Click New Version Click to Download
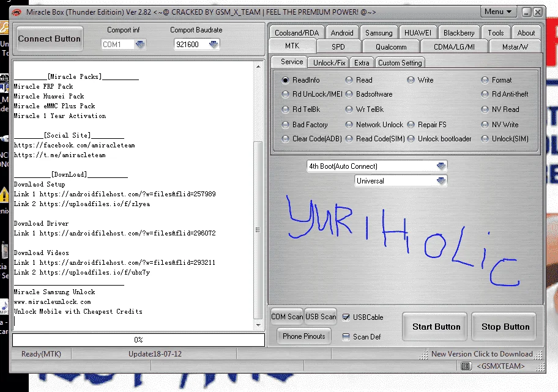Viewport: 558px width, 392px height. [482, 354]
